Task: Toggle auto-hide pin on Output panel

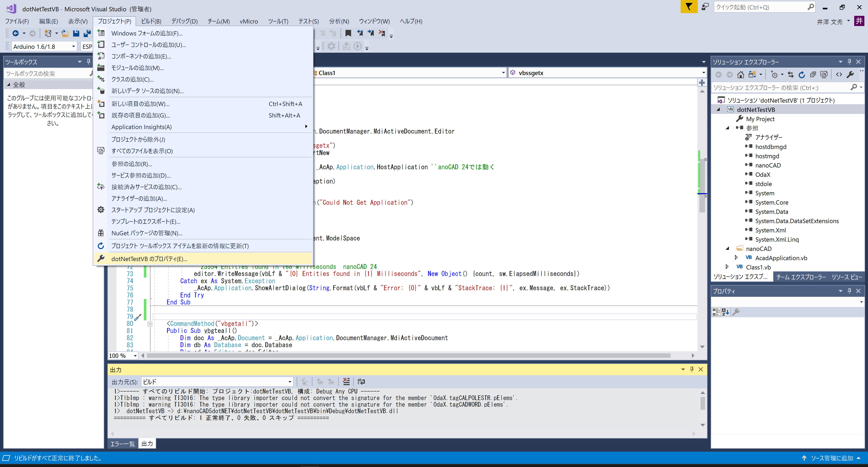Action: coord(692,369)
